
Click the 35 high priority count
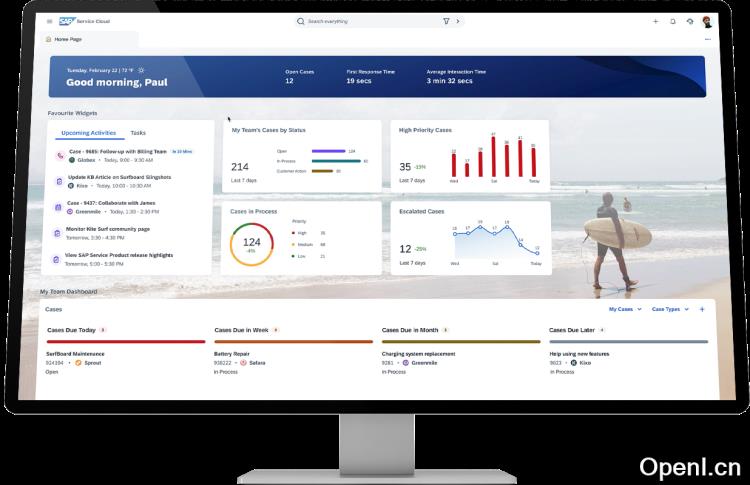point(405,166)
